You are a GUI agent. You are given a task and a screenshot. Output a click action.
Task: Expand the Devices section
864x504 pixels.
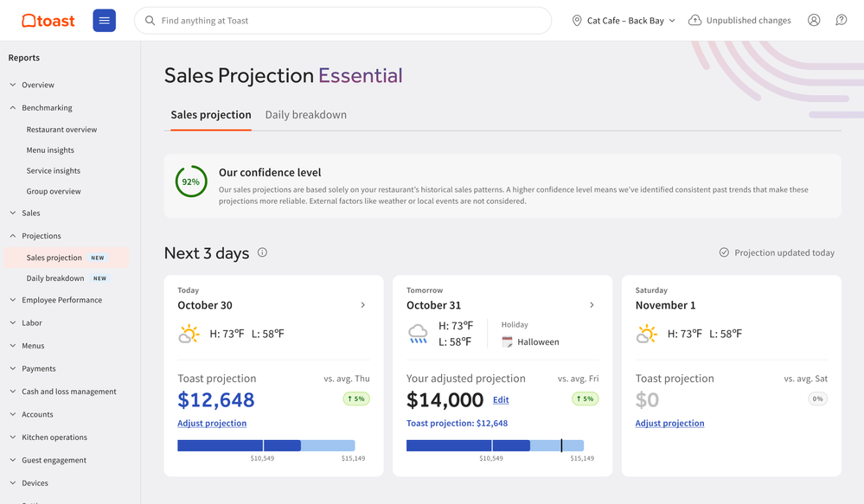coord(29,483)
